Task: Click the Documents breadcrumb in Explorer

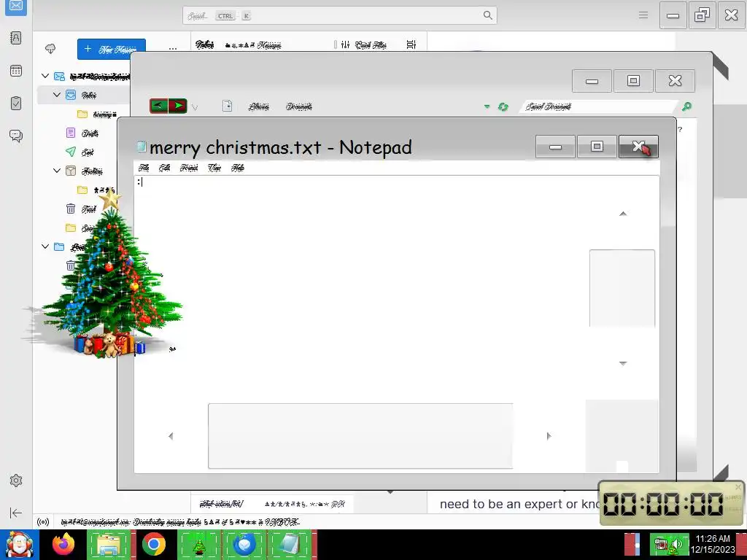Action: (x=298, y=106)
